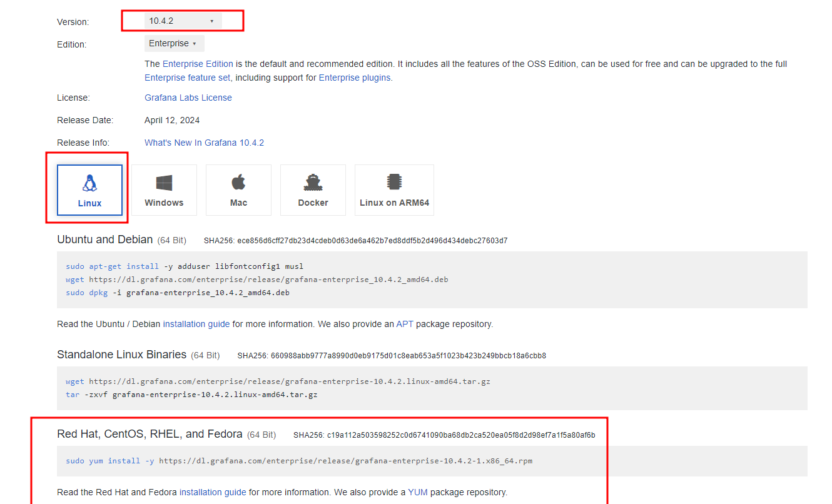Image resolution: width=832 pixels, height=504 pixels.
Task: Open Red Hat and Fedora installation guide link
Action: pyautogui.click(x=213, y=492)
